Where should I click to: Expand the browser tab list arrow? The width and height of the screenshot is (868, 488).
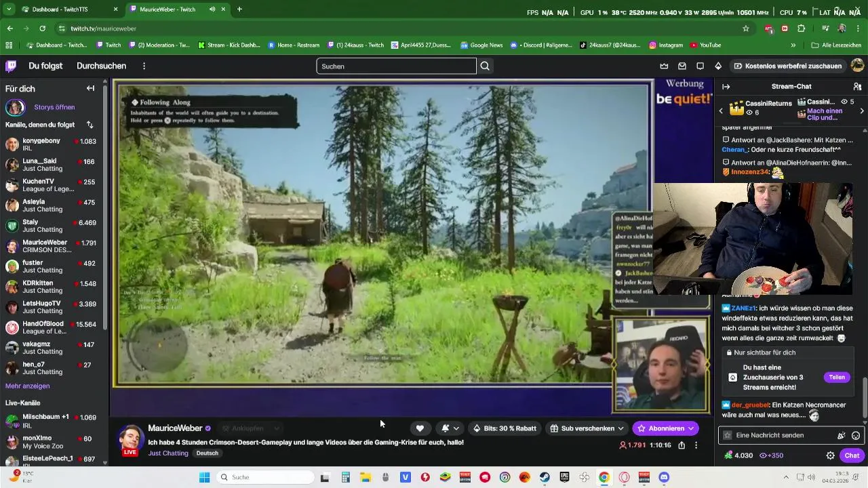click(9, 9)
